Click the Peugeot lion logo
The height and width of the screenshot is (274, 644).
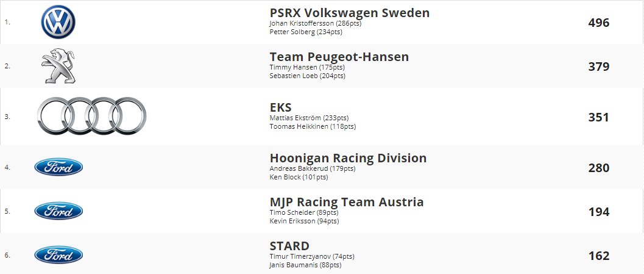tap(58, 67)
